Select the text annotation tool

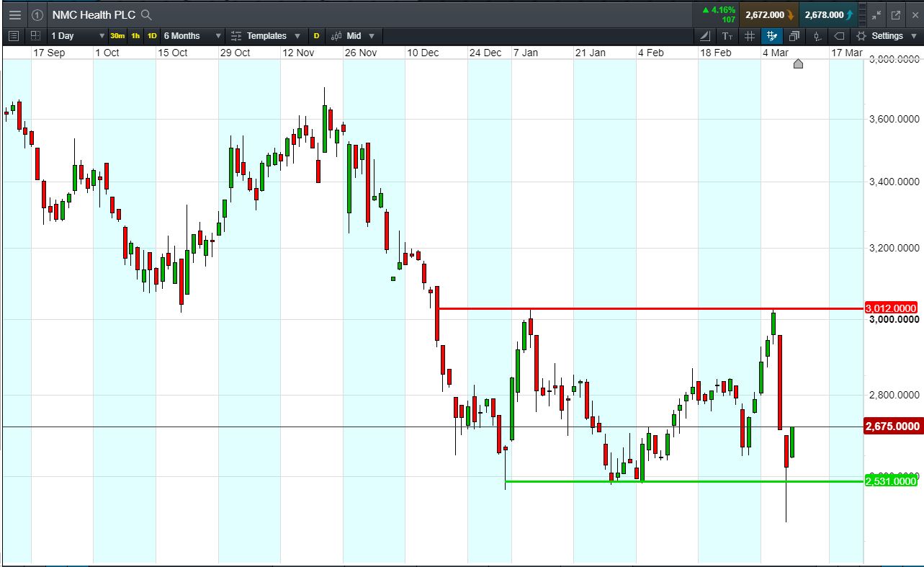[x=727, y=36]
